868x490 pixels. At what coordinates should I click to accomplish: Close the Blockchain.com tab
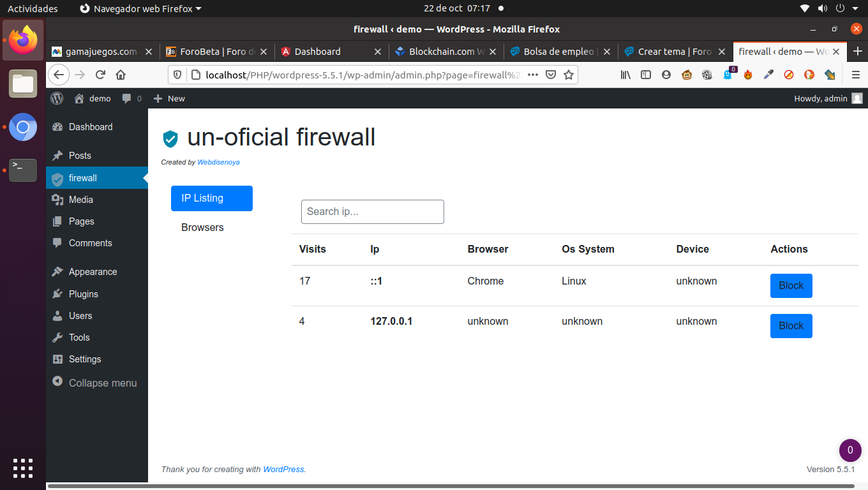(x=492, y=52)
